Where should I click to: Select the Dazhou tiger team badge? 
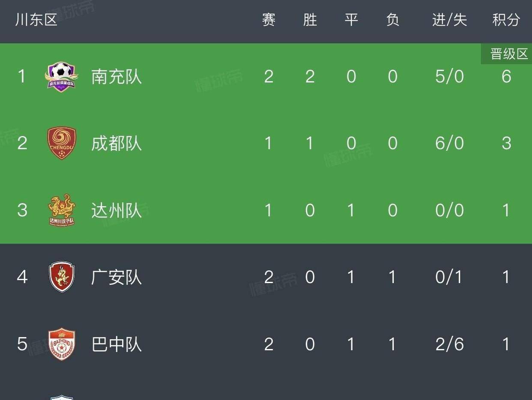62,210
